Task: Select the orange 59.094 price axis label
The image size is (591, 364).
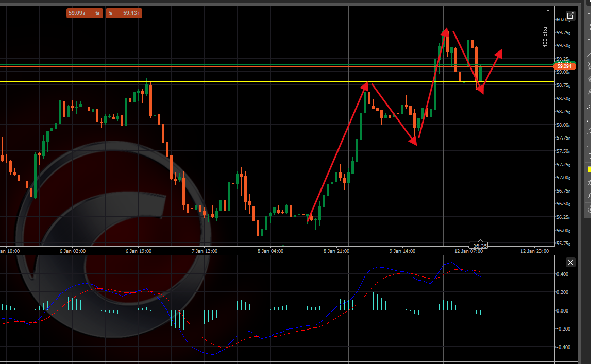Action: pyautogui.click(x=564, y=66)
